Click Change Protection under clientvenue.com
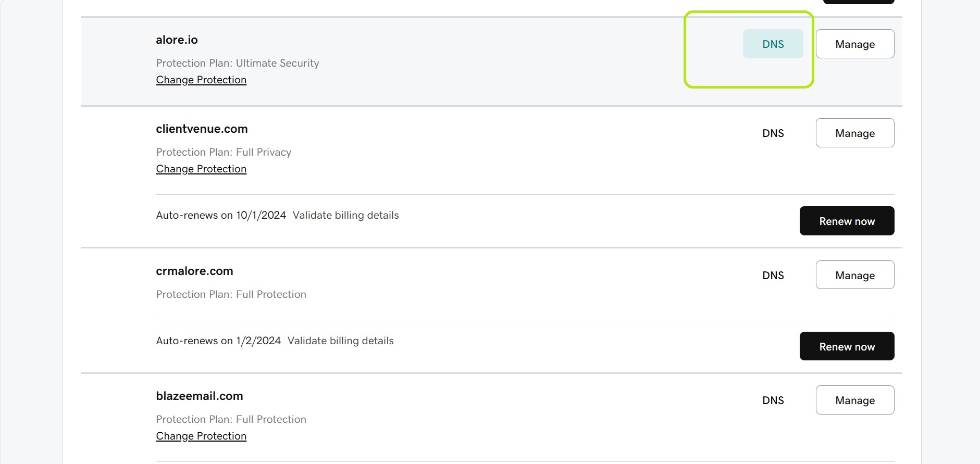 (201, 168)
